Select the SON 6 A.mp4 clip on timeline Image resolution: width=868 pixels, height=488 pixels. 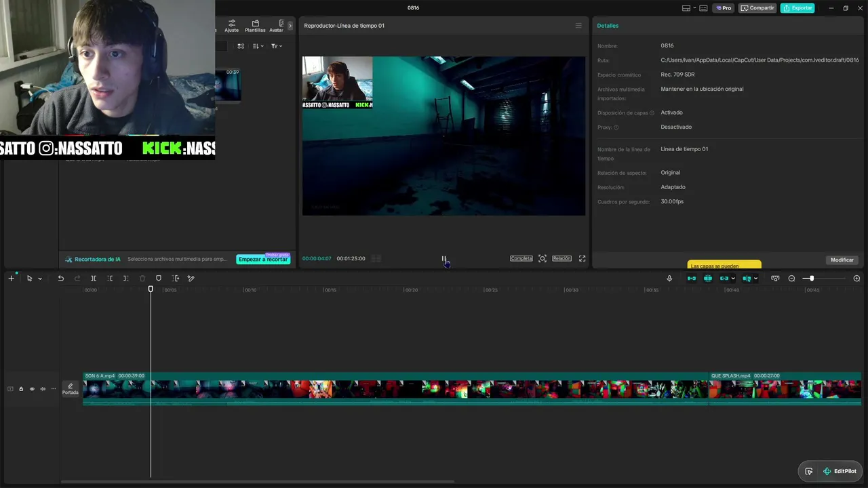tap(395, 389)
